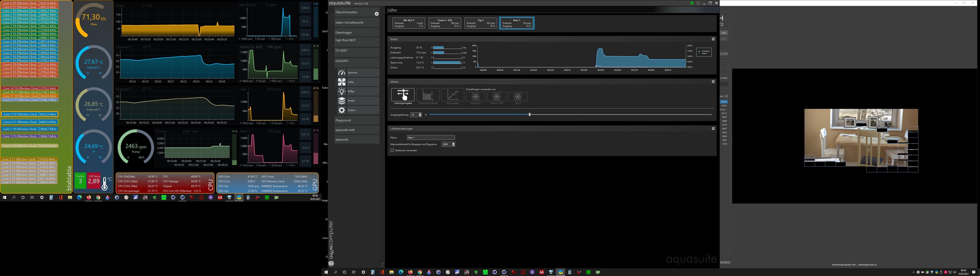
Task: Expand Playground section
Action: (x=356, y=120)
